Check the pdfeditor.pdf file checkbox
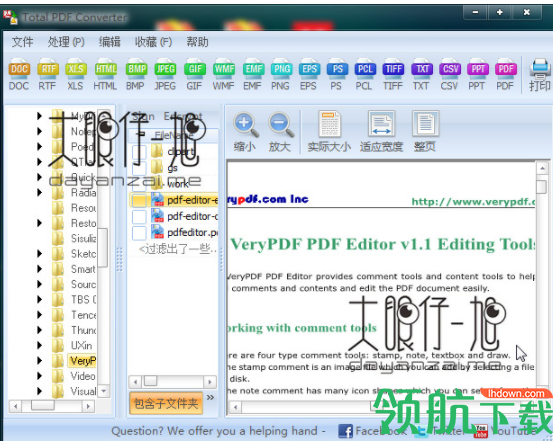 [x=139, y=232]
